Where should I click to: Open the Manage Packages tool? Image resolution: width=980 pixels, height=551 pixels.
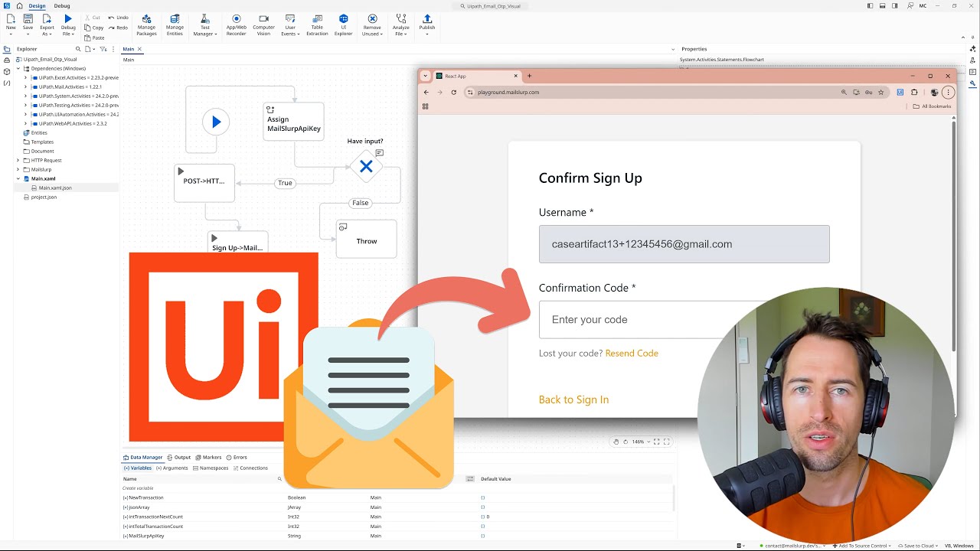coord(146,25)
